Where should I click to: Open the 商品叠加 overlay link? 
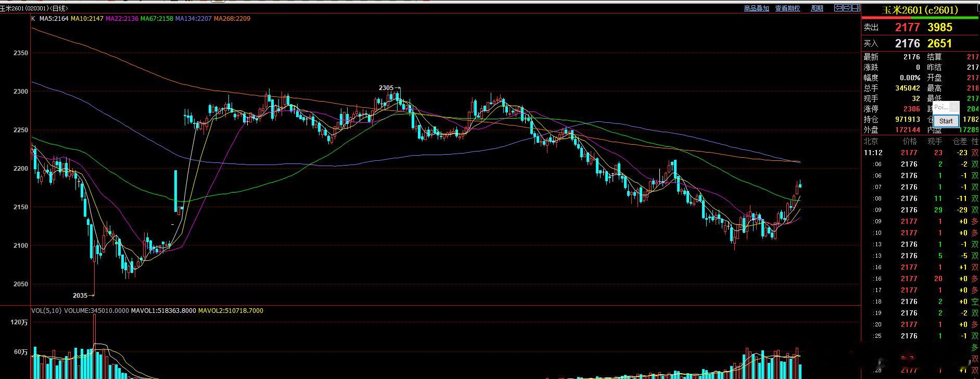click(756, 8)
